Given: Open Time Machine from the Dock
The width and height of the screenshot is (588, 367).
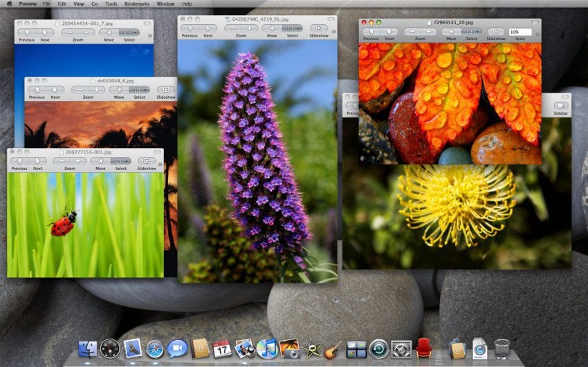Looking at the screenshot, I should pos(378,349).
